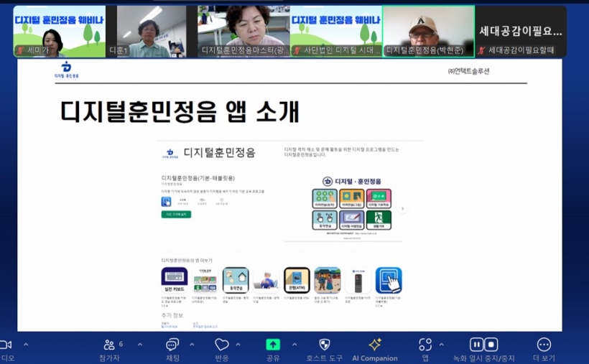Image resolution: width=589 pixels, height=364 pixels.
Task: Click the small blue tablet app icon above the install button
Action: click(166, 202)
